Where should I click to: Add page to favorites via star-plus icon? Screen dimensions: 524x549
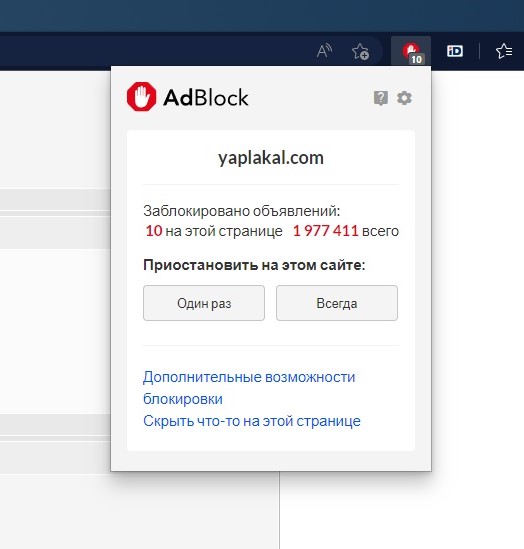(x=360, y=51)
